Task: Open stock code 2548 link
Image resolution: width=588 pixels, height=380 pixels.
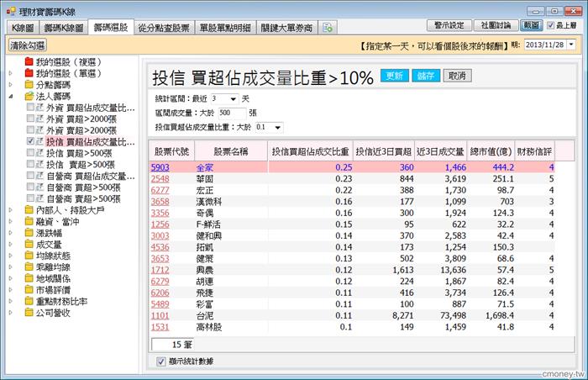Action: pyautogui.click(x=160, y=179)
